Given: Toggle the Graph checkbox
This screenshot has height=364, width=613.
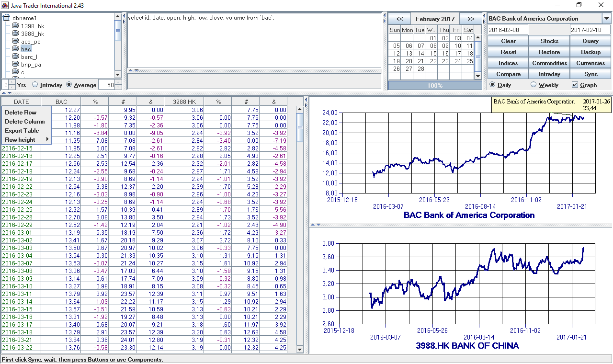Looking at the screenshot, I should click(575, 85).
